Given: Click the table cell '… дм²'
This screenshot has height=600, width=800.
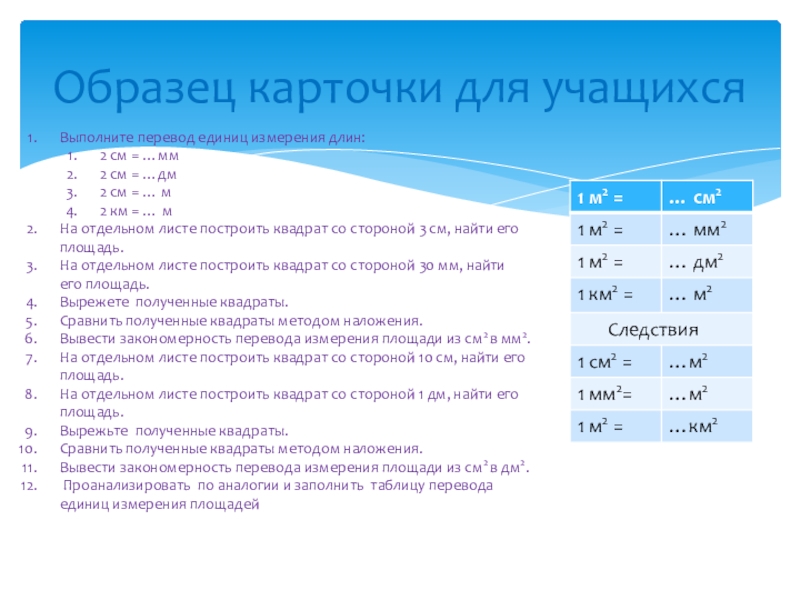Looking at the screenshot, I should (x=707, y=262).
